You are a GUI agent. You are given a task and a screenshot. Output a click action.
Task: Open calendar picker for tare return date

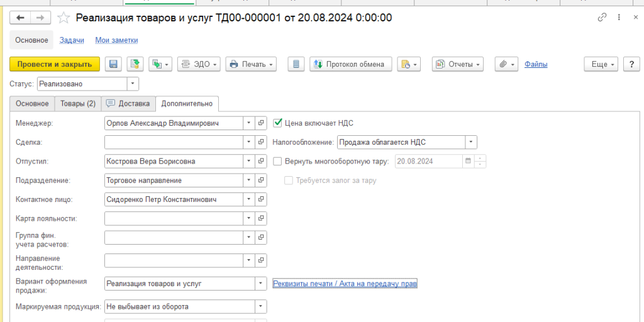pos(467,161)
